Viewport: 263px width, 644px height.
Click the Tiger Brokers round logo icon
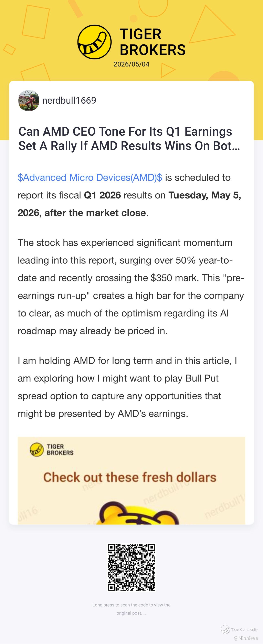click(x=94, y=42)
